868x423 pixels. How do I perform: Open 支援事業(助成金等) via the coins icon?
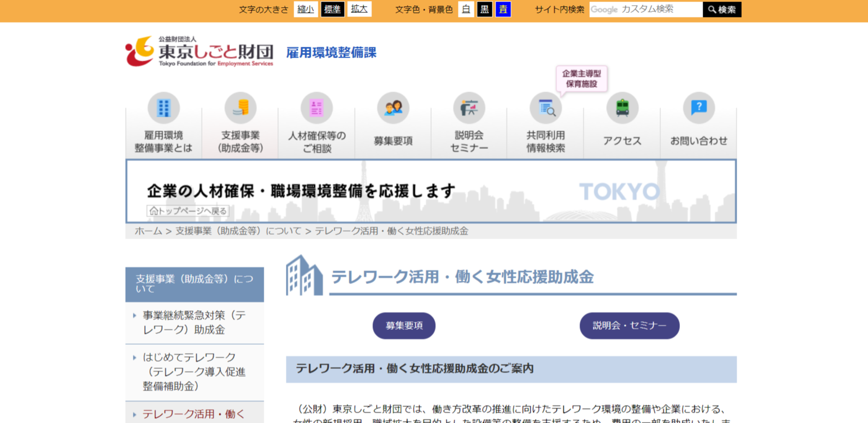point(240,108)
